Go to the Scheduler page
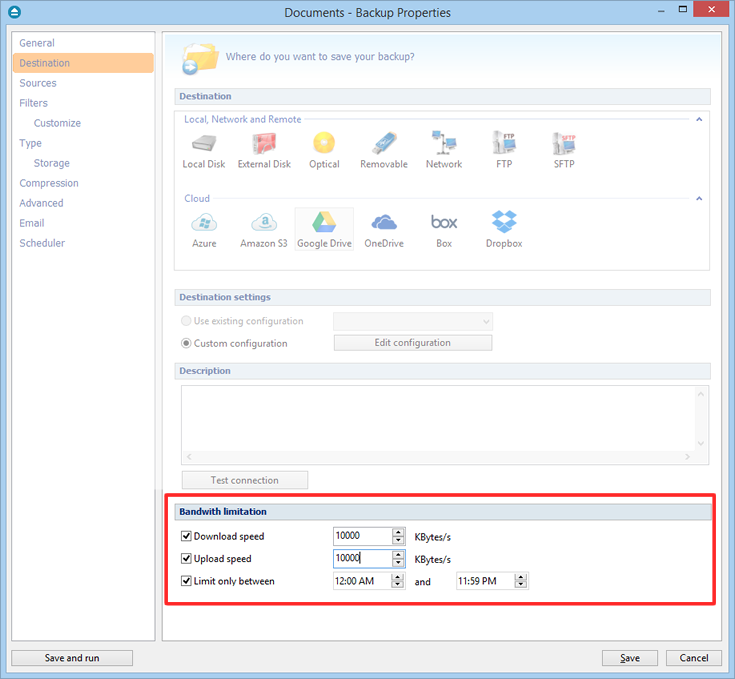This screenshot has width=735, height=679. coord(83,243)
